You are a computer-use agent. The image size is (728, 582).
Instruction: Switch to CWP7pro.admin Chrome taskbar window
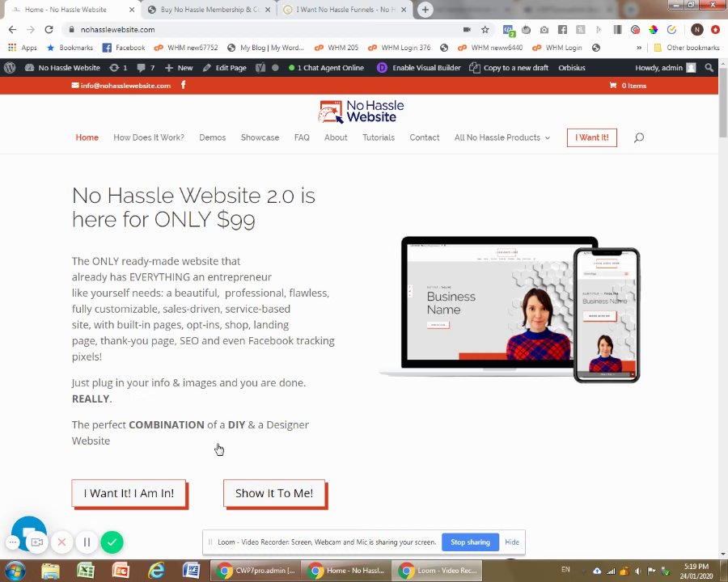pyautogui.click(x=256, y=571)
